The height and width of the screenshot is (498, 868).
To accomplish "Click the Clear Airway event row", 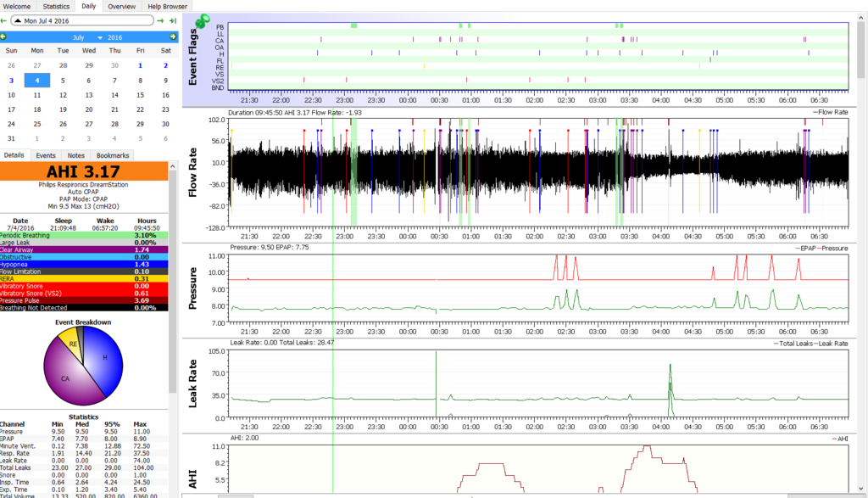I will click(x=85, y=250).
